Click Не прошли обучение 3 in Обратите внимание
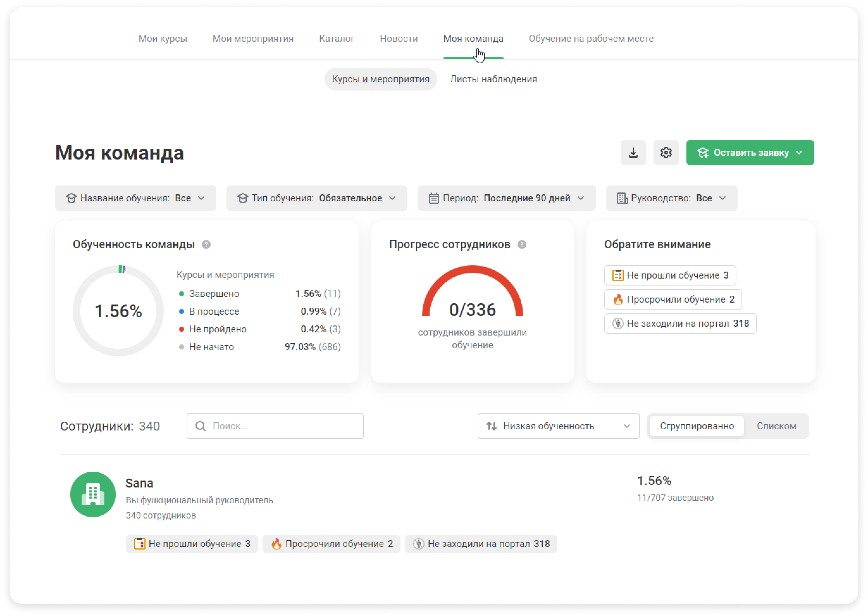The width and height of the screenshot is (868, 616). (670, 275)
